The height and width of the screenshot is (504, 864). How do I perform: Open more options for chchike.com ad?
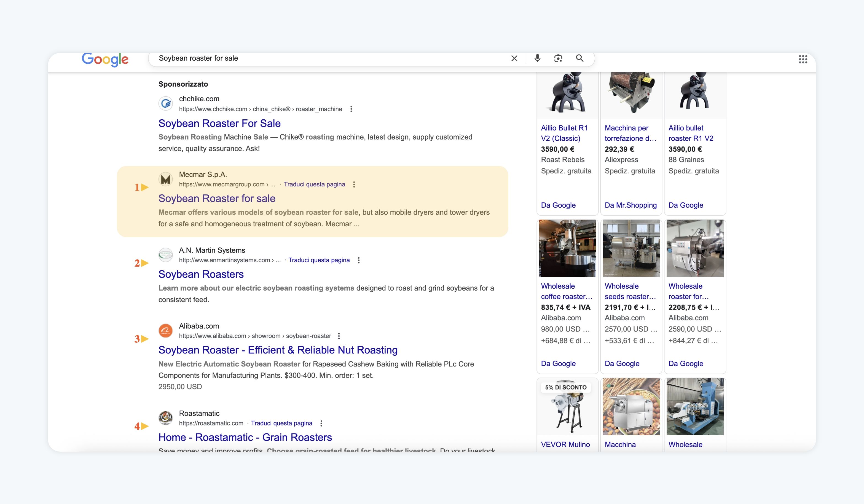(x=351, y=109)
